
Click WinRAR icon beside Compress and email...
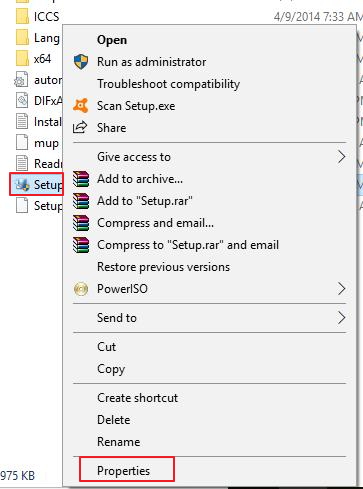pyautogui.click(x=81, y=223)
